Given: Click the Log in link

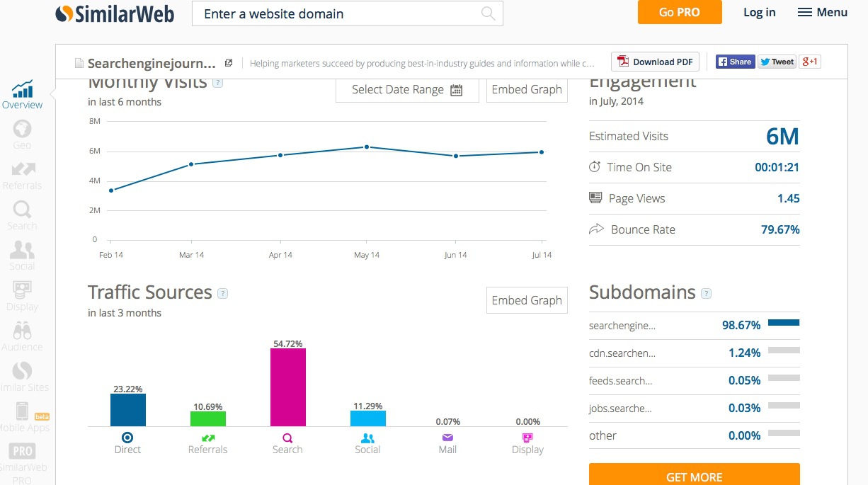Looking at the screenshot, I should [x=760, y=12].
